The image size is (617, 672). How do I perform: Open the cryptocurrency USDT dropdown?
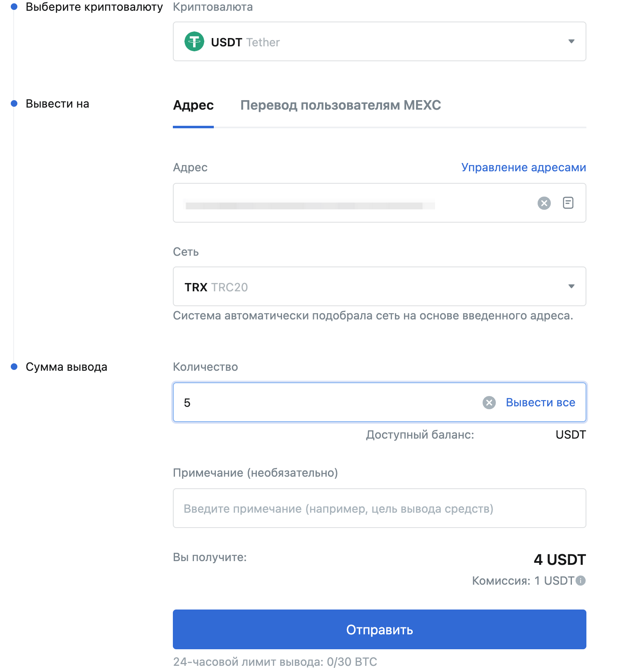click(380, 41)
